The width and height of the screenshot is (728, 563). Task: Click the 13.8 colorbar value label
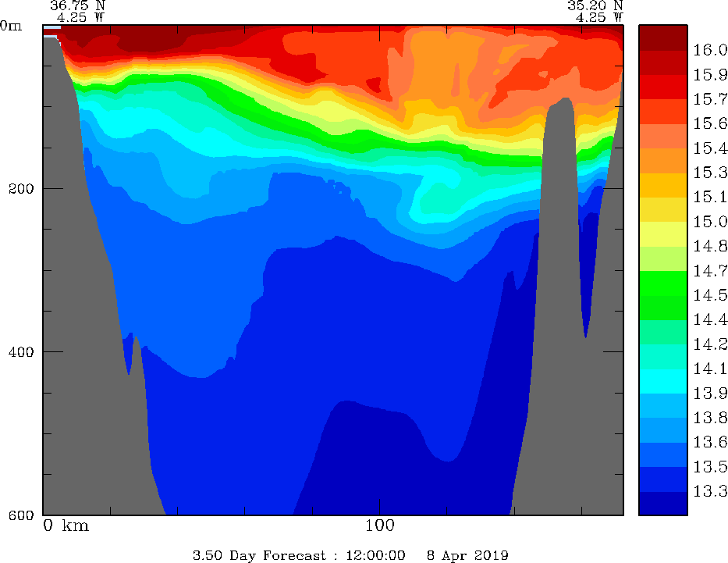(x=710, y=418)
